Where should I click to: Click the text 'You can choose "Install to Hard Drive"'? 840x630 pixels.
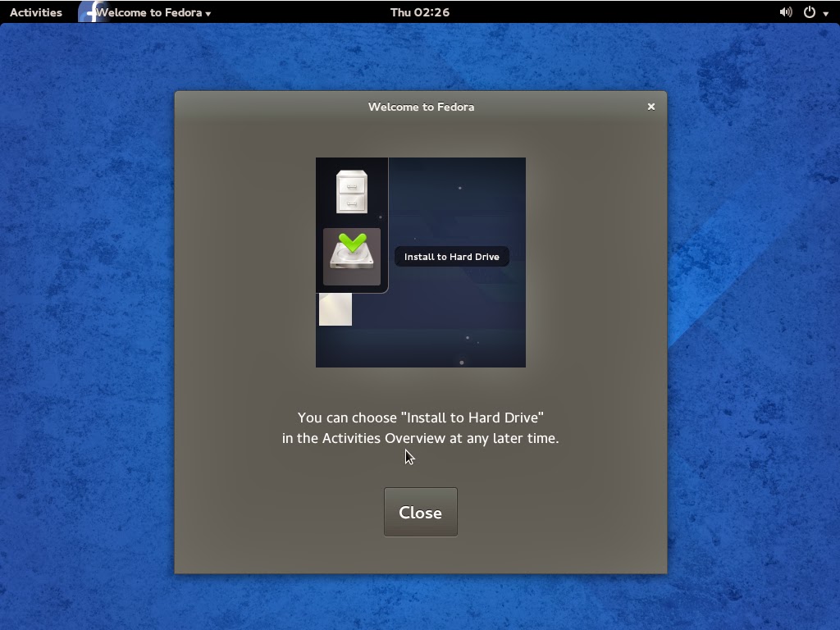pos(421,418)
